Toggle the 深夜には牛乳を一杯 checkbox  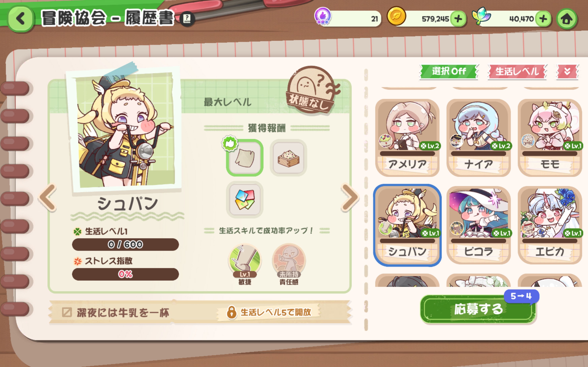67,312
